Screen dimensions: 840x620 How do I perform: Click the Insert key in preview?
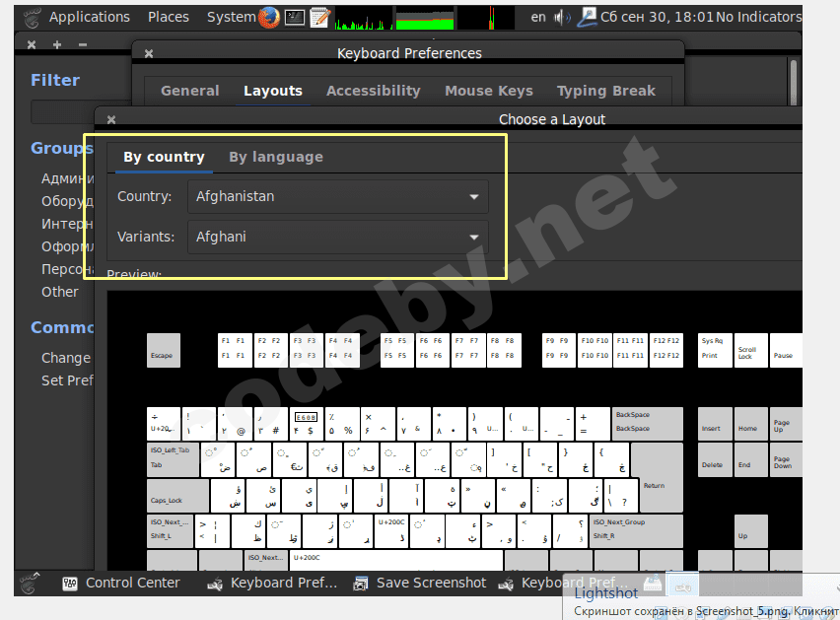pos(715,423)
